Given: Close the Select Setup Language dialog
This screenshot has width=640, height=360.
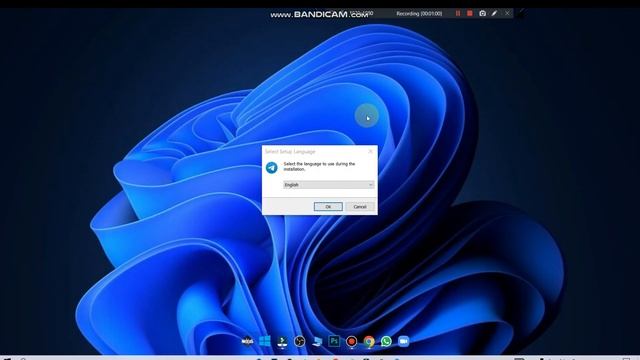Looking at the screenshot, I should [370, 151].
